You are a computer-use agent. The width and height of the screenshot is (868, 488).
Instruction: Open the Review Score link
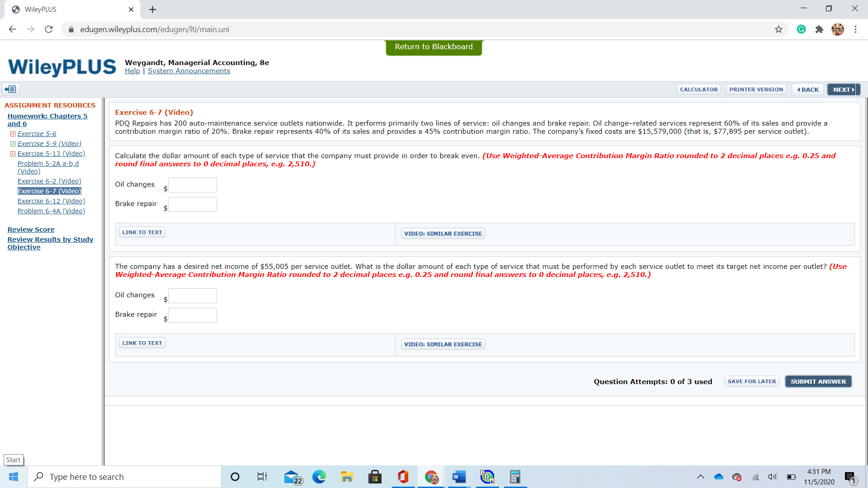pyautogui.click(x=30, y=229)
